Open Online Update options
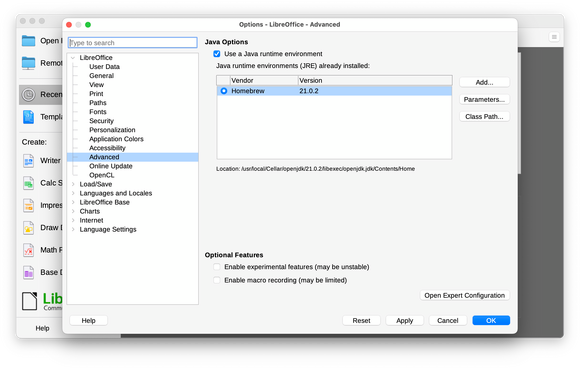Viewport: 580px width, 369px height. coord(111,166)
